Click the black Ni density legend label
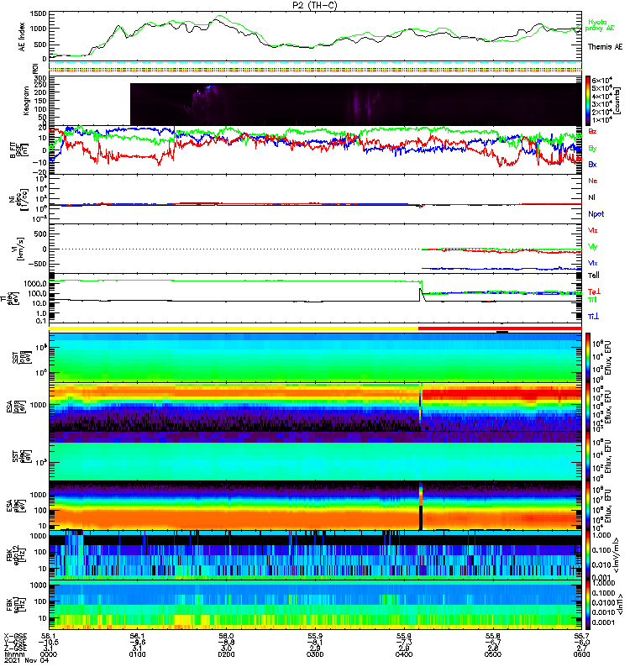Viewport: 630px width, 672px height. (x=591, y=197)
